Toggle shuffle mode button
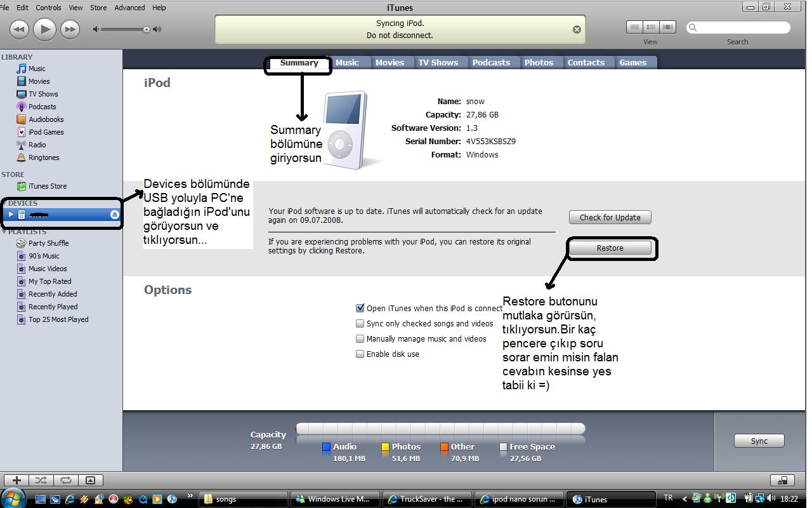 pyautogui.click(x=41, y=480)
